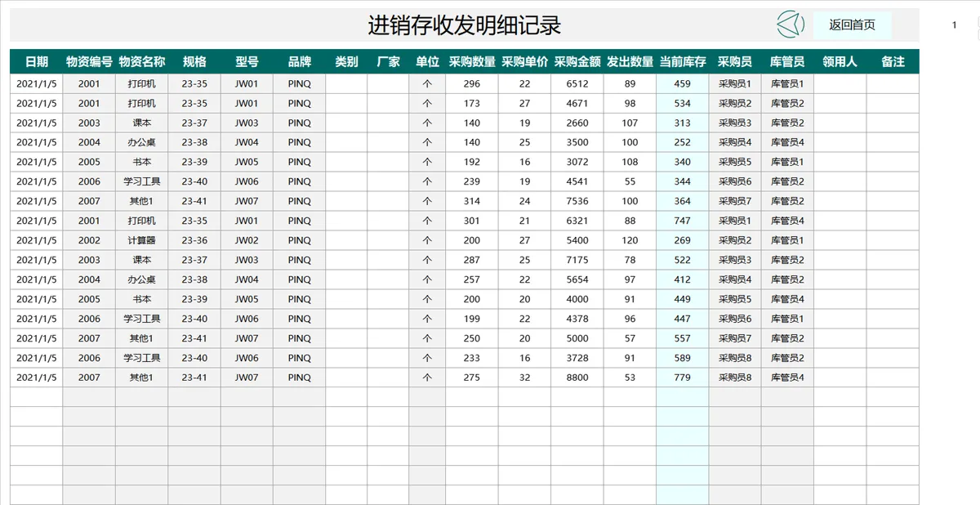
Task: Click the 厂家 header cell
Action: pyautogui.click(x=389, y=61)
